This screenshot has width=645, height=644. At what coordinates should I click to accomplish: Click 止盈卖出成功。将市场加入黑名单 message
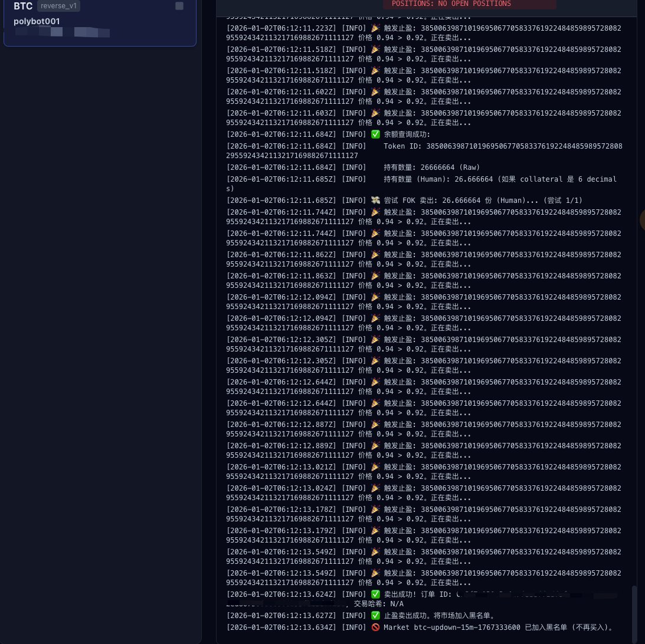(x=439, y=616)
